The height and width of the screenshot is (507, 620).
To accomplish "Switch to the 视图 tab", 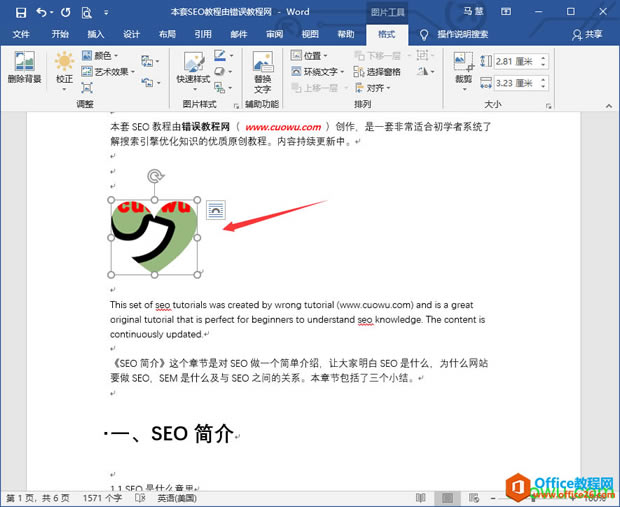I will (310, 34).
